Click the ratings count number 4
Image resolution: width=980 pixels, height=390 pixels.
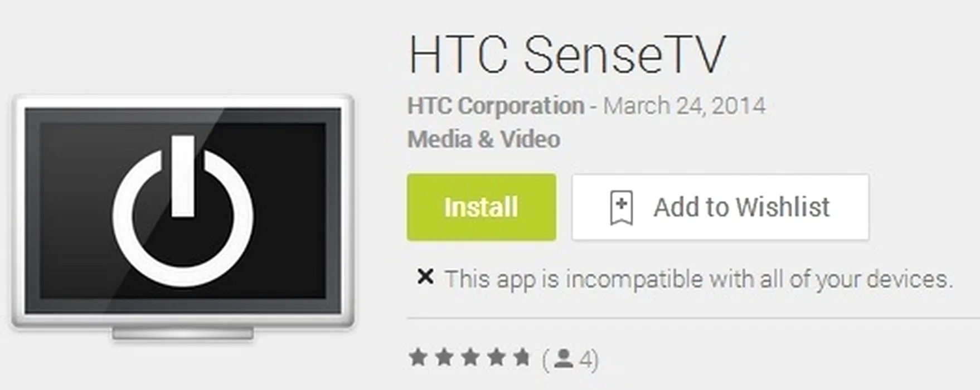(585, 359)
